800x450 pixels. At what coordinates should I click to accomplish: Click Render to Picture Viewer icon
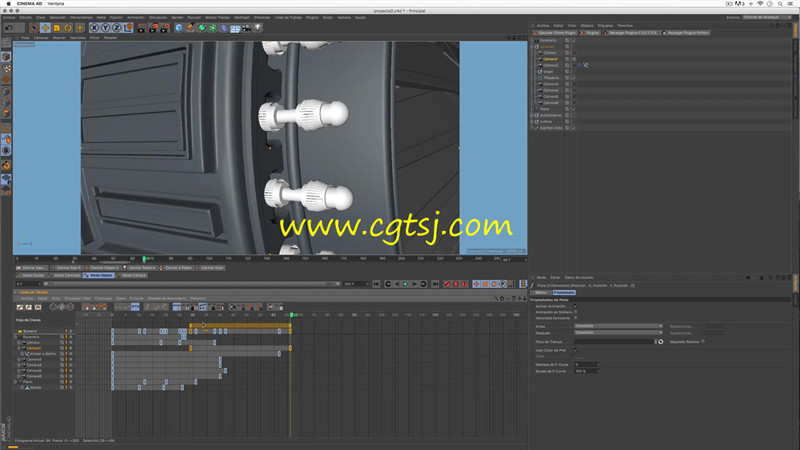[153, 28]
